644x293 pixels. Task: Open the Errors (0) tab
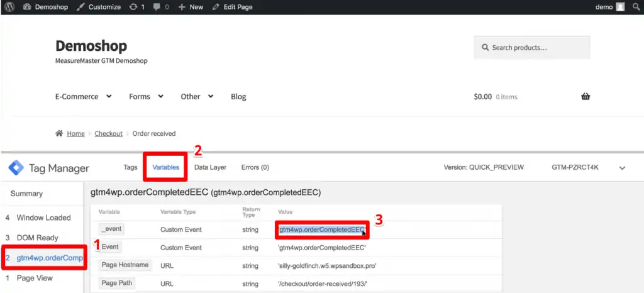tap(255, 167)
